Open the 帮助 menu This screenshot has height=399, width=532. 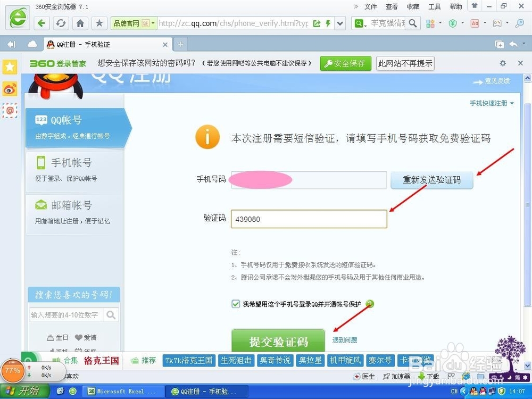pyautogui.click(x=456, y=6)
